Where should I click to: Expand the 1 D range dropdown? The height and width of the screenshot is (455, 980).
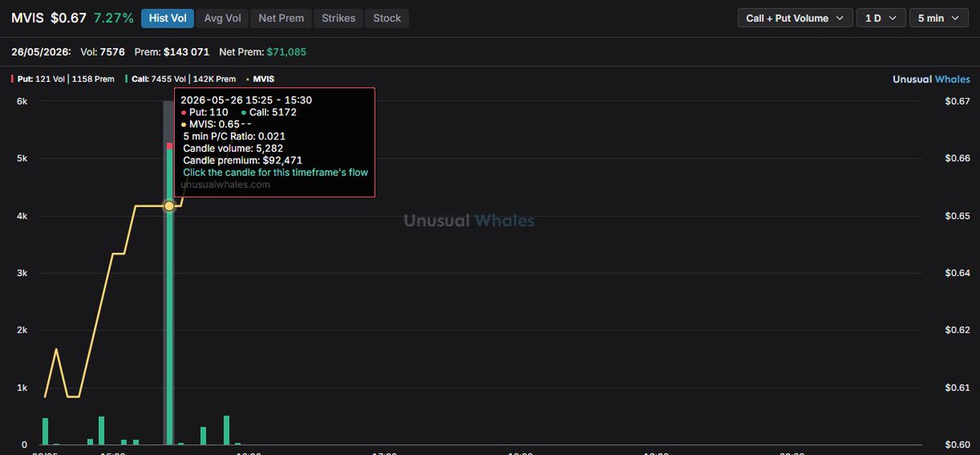pos(880,18)
